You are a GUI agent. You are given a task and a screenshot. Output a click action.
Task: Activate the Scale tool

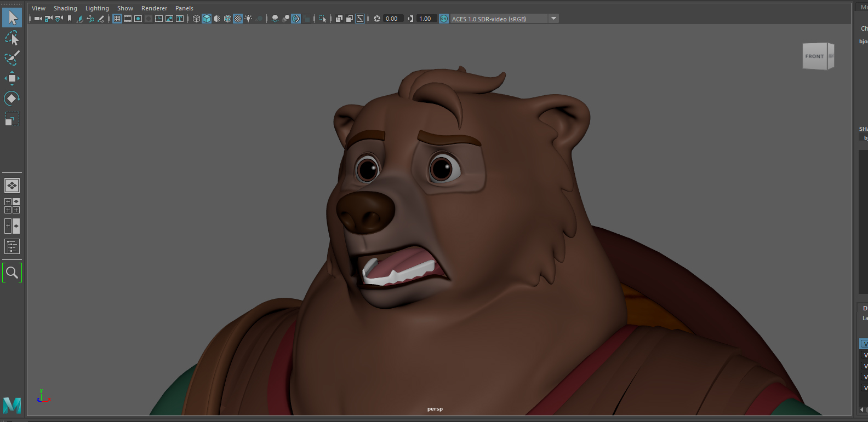(x=12, y=119)
